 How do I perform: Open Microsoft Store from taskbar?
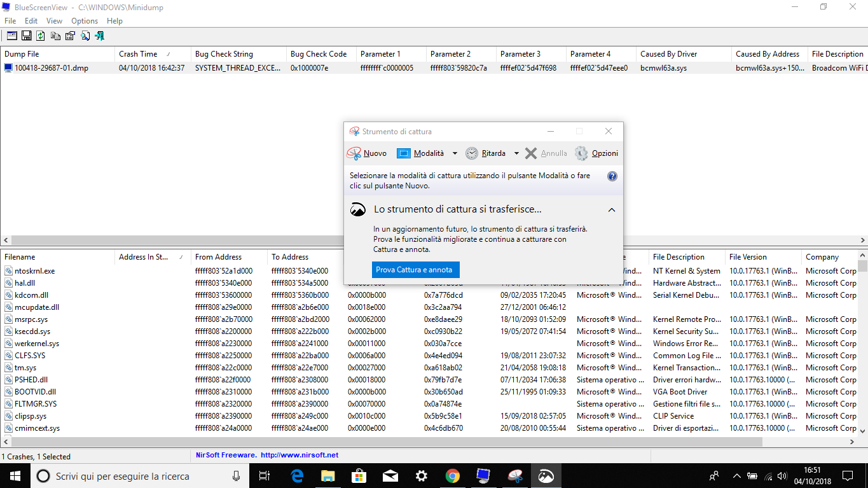359,476
